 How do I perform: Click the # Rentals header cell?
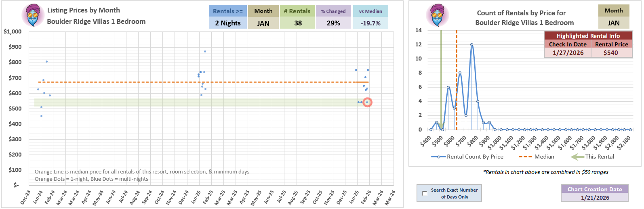click(x=297, y=11)
